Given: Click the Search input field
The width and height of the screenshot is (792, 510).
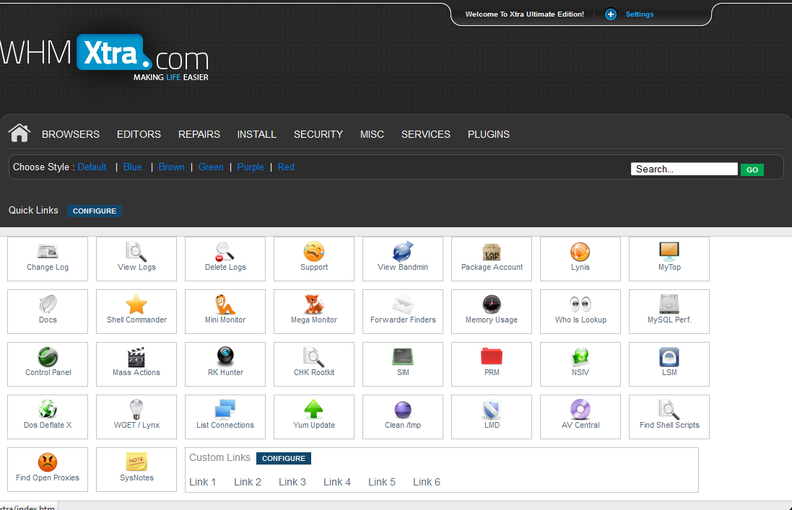Looking at the screenshot, I should (x=684, y=169).
